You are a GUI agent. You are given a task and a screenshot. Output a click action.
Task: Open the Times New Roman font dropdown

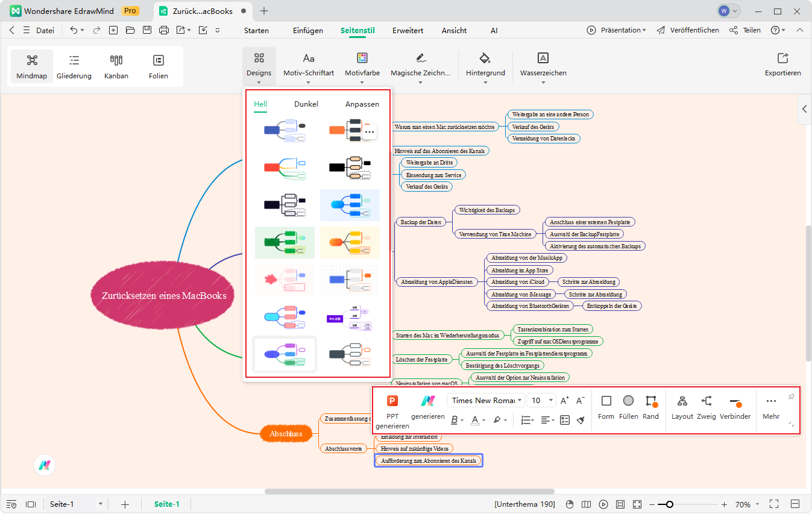485,401
